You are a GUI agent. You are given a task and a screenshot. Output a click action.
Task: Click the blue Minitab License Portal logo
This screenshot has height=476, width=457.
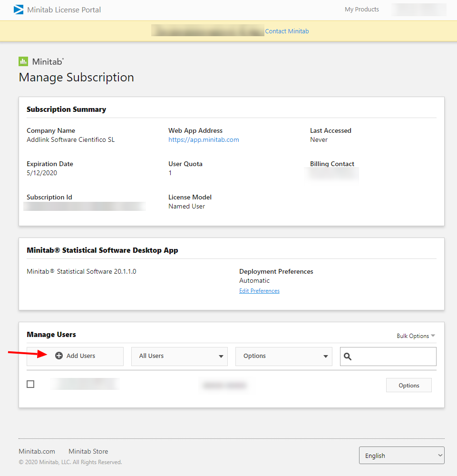coord(19,10)
